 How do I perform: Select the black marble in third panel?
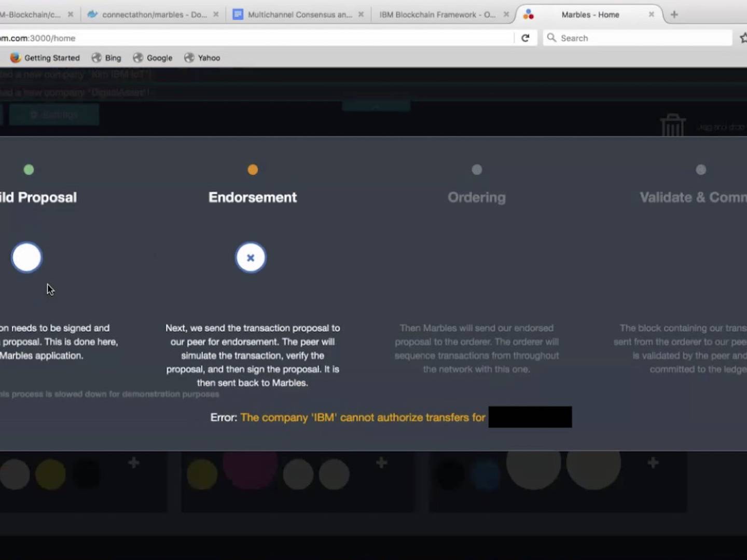pyautogui.click(x=449, y=474)
